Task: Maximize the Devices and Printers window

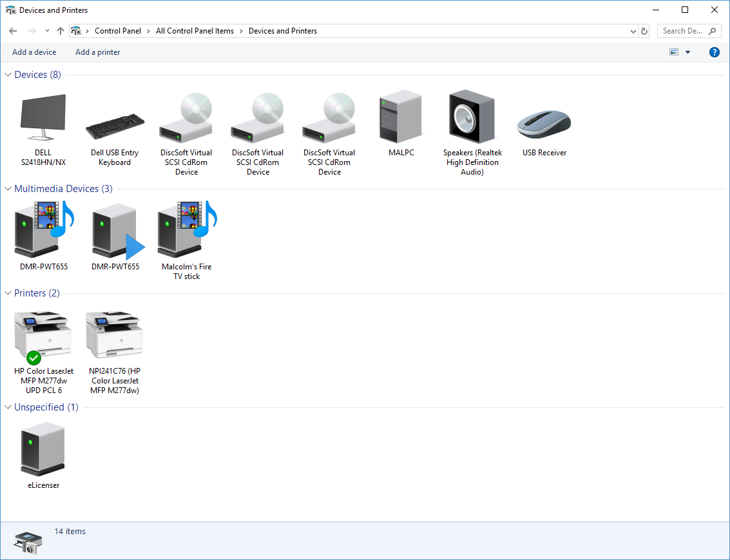Action: [x=685, y=10]
